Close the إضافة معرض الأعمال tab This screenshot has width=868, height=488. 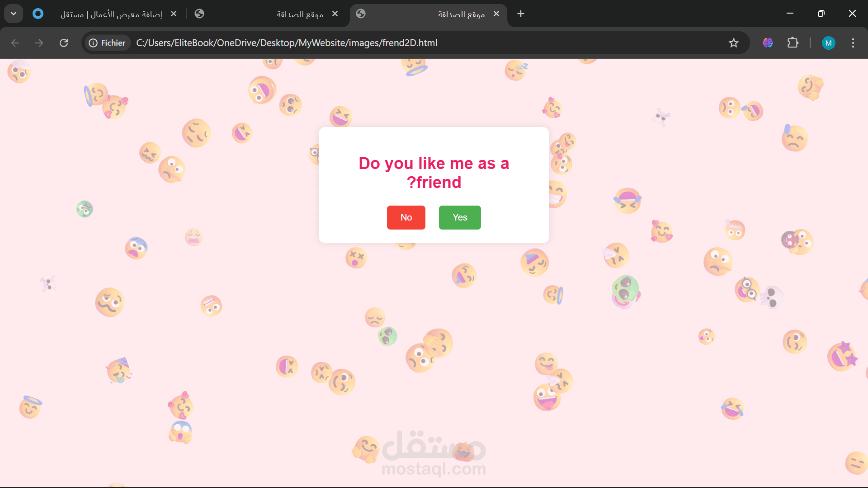[174, 14]
